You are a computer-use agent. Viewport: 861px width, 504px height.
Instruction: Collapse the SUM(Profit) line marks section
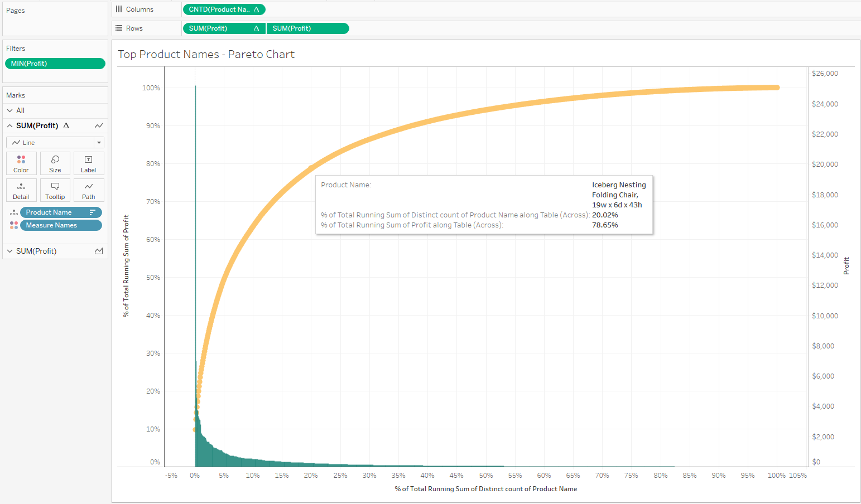[10, 126]
